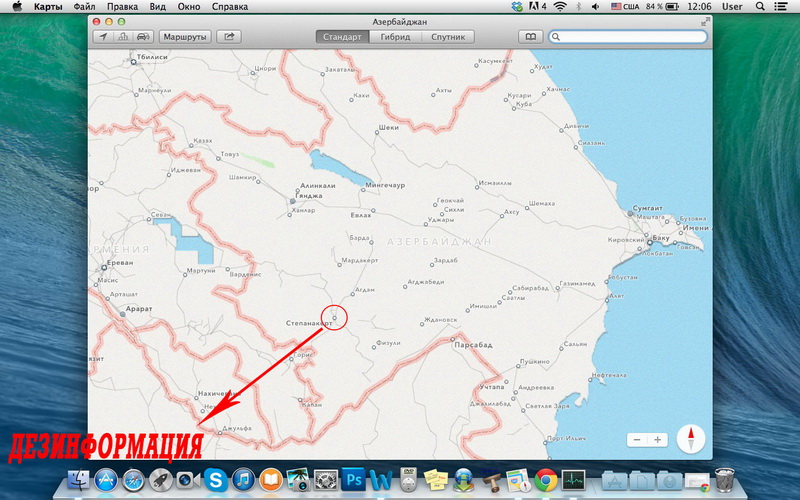Open the Applications folder stack in Dock

point(614,481)
